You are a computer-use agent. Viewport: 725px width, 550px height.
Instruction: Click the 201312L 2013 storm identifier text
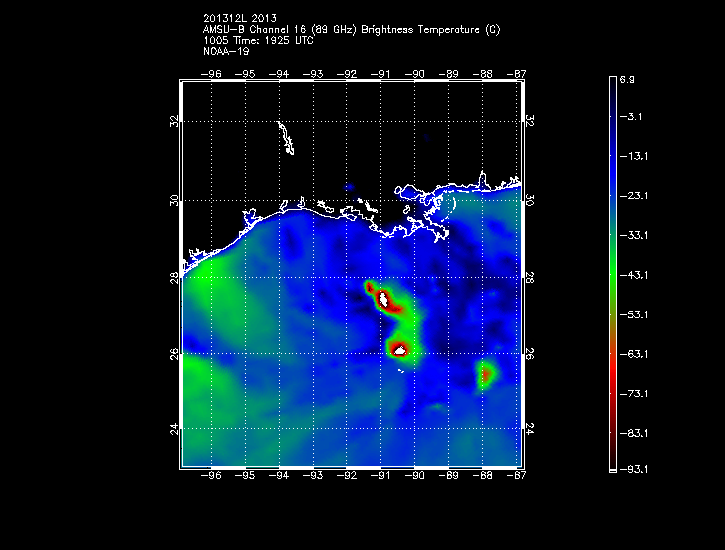(x=238, y=18)
